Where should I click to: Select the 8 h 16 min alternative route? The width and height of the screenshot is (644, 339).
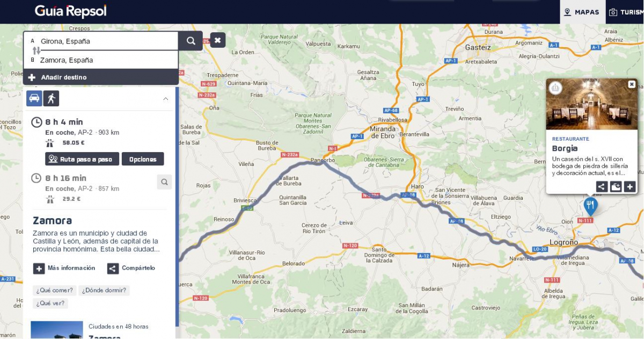click(66, 178)
